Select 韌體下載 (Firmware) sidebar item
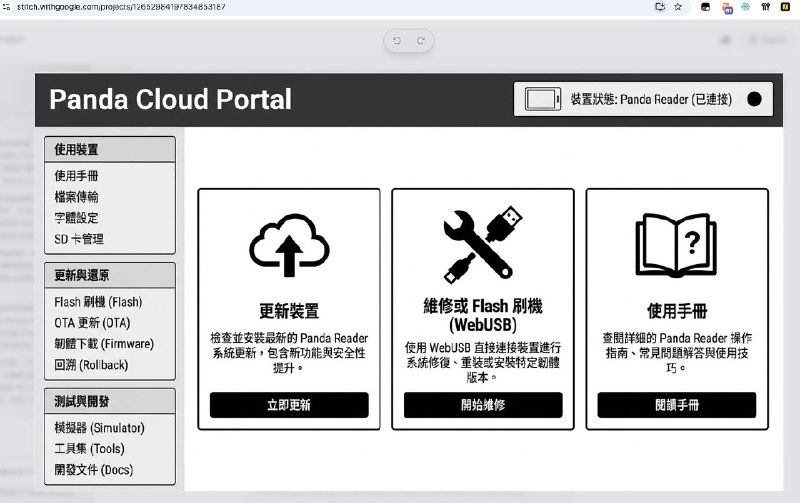The width and height of the screenshot is (800, 503). [x=104, y=344]
